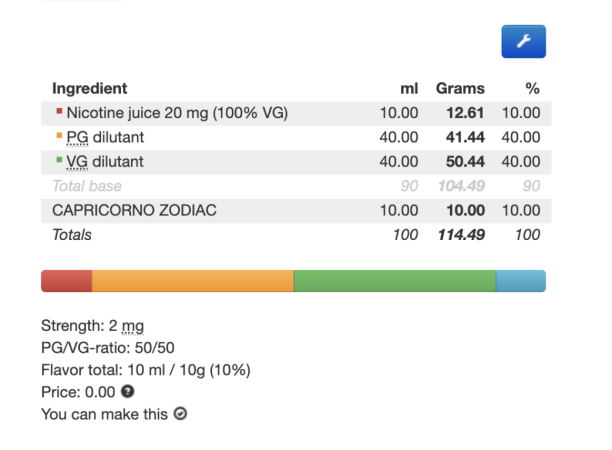The image size is (612, 450).
Task: Click the ml column header
Action: [x=409, y=89]
